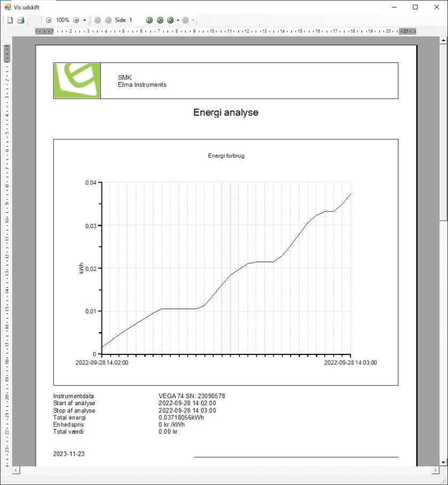448x485 pixels.
Task: Go to the previous page
Action: (108, 20)
